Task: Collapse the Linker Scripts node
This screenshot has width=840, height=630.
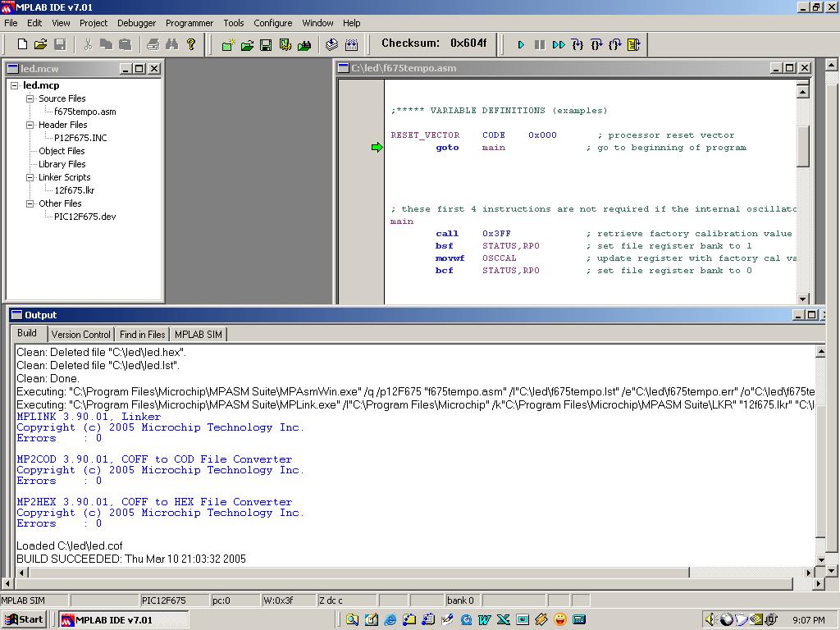Action: pos(30,177)
